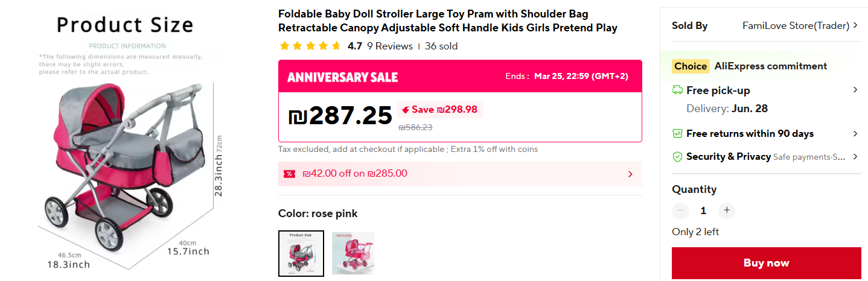Screen dimensions: 868x281
Task: Open the 9 Reviews link
Action: click(390, 46)
